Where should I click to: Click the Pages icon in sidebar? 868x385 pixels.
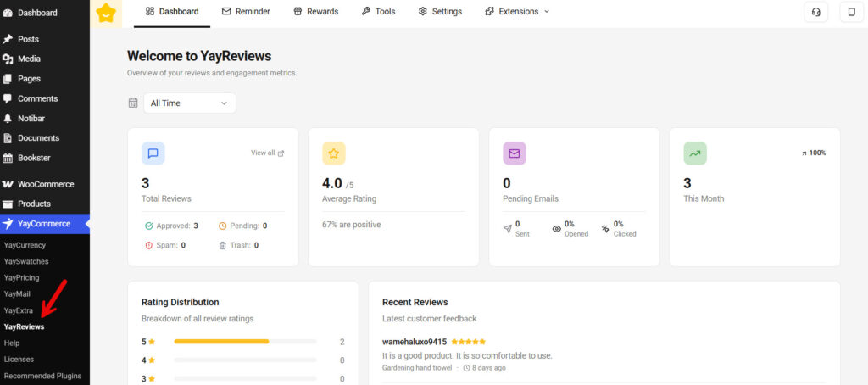point(8,79)
